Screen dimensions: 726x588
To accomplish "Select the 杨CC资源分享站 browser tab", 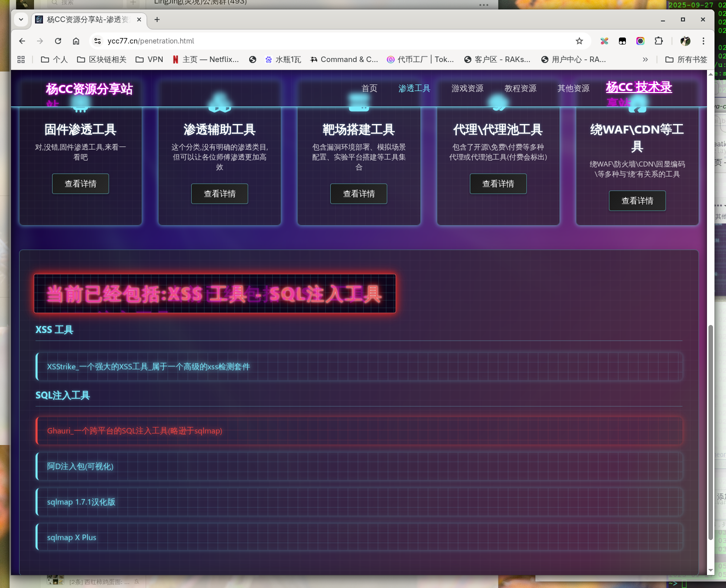I will 88,19.
